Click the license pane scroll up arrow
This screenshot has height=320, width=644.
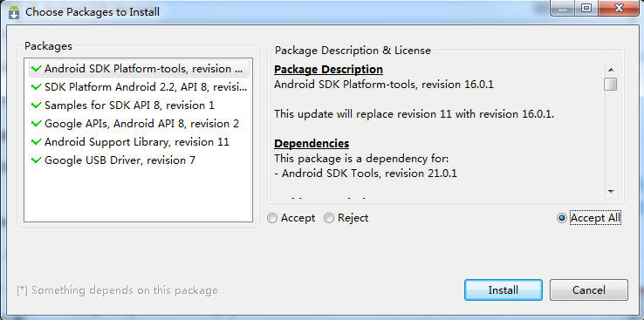611,70
